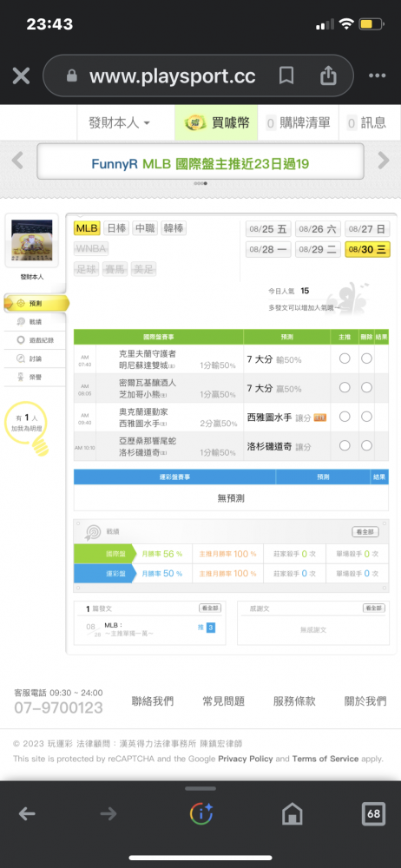This screenshot has height=868, width=401.
Task: Select the 08/29 二 date tab
Action: [318, 249]
